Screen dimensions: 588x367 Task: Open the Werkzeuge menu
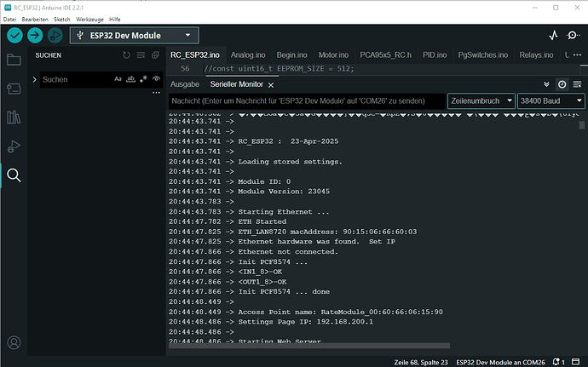(89, 19)
